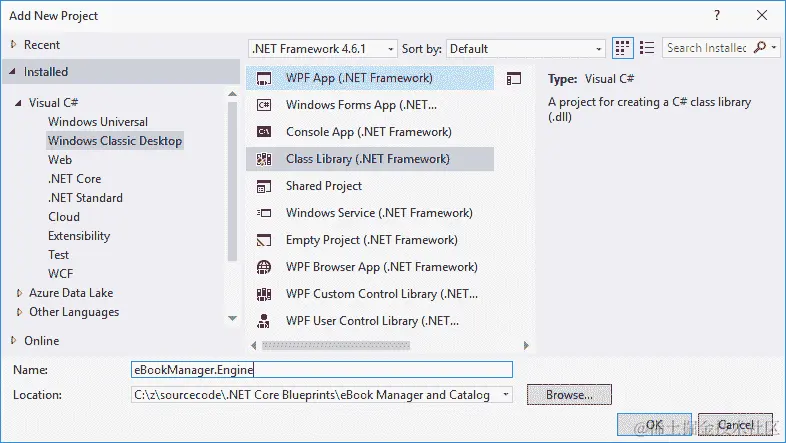Expand the Recent section
Viewport: 786px width, 443px height.
tap(14, 45)
